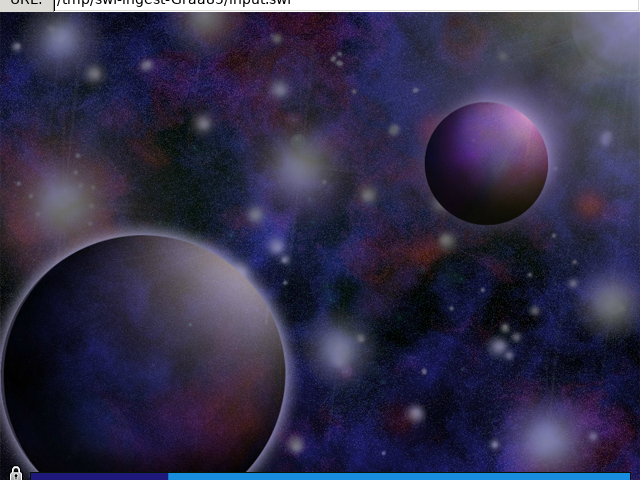Click the dark blue filled part of progress bar
This screenshot has width=640, height=480.
coord(99,476)
